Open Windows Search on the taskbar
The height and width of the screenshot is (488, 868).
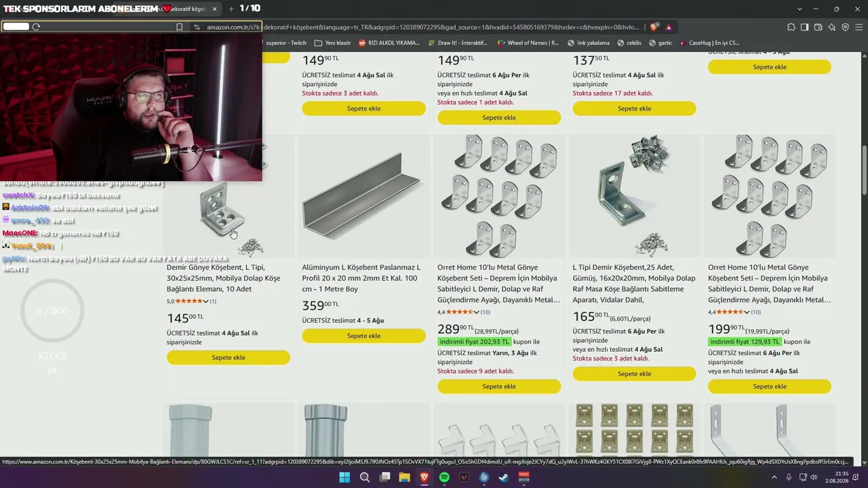tap(364, 477)
